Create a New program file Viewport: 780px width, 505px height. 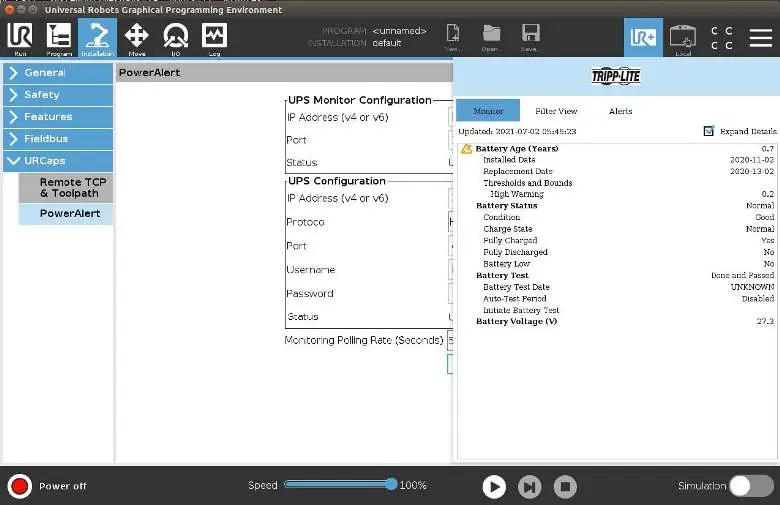[453, 37]
